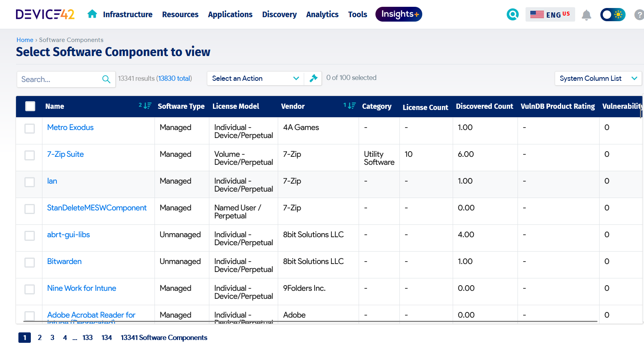
Task: Check the Nine Work for Intune checkbox
Action: (30, 289)
